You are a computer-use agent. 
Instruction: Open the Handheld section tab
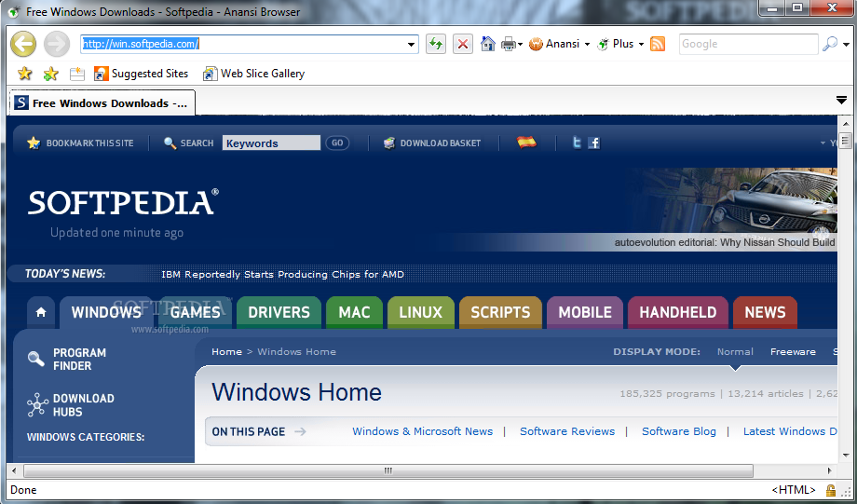[678, 312]
